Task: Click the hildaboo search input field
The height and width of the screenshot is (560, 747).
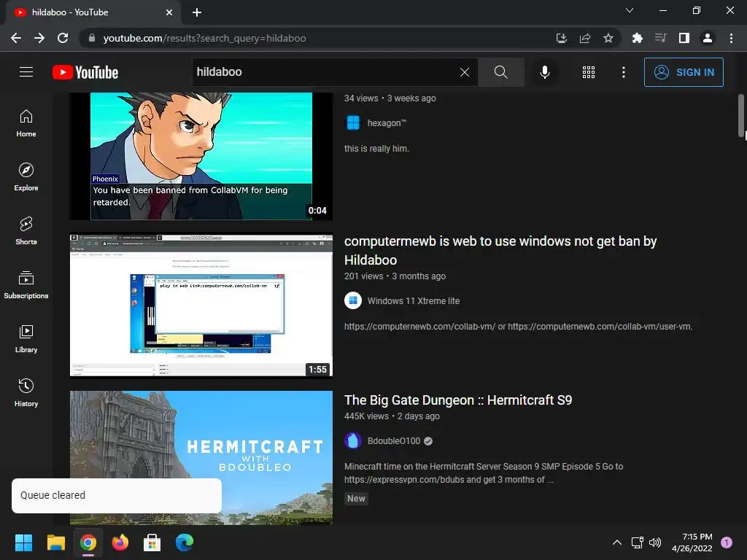Action: point(325,72)
